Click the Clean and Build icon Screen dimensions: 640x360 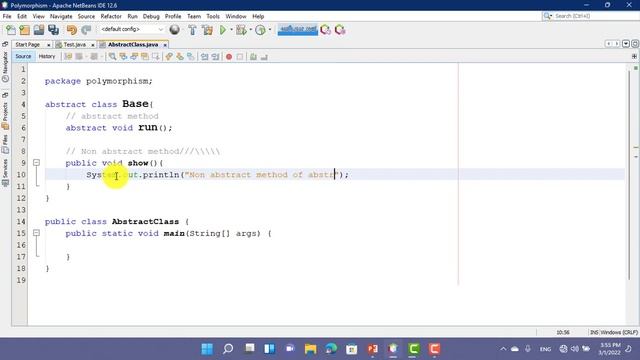[207, 30]
